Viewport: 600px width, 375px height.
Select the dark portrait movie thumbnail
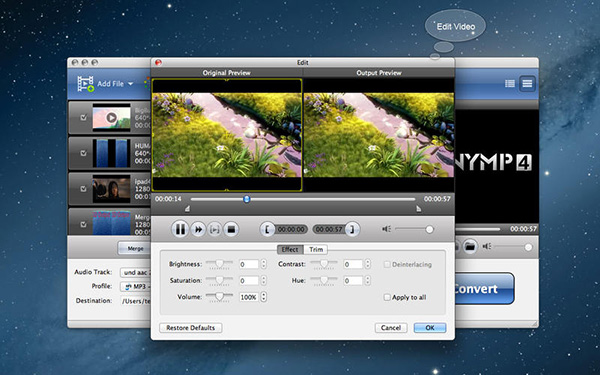pos(111,189)
